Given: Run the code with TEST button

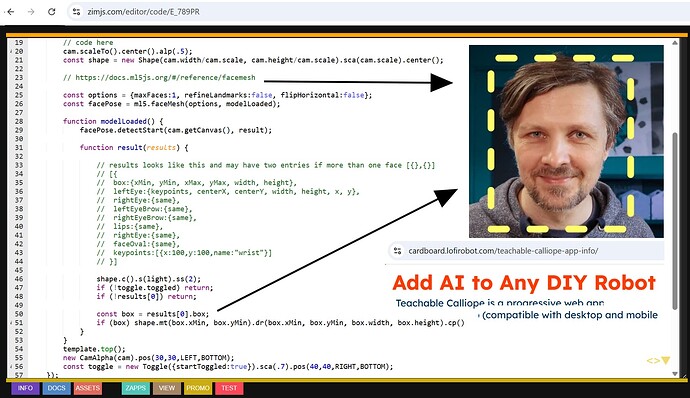Looking at the screenshot, I should click(229, 388).
